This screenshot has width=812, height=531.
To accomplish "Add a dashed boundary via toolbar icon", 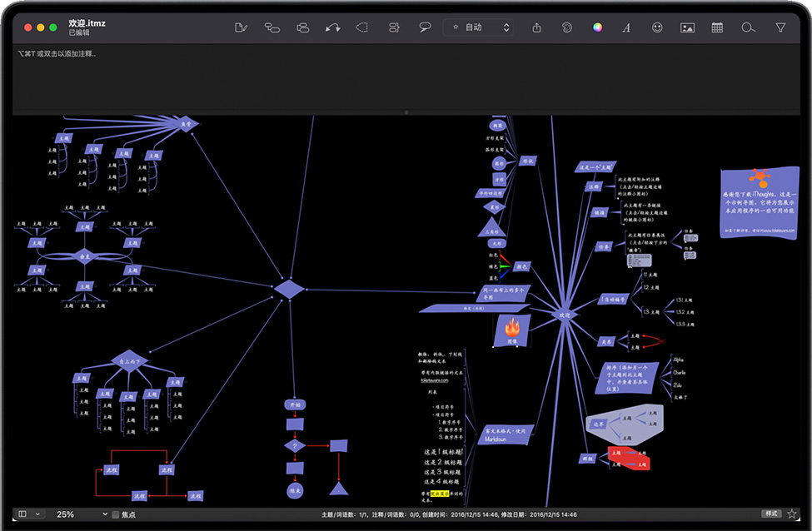I will point(362,27).
